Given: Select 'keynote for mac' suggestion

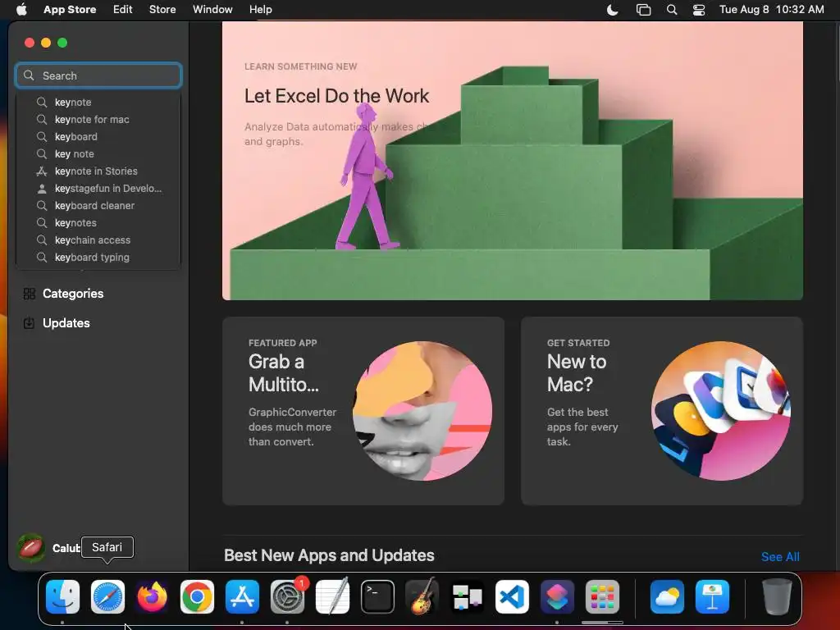Looking at the screenshot, I should click(x=98, y=120).
